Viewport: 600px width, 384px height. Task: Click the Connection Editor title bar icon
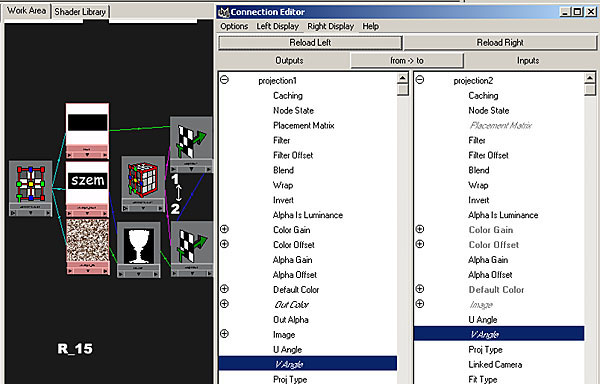pos(223,12)
